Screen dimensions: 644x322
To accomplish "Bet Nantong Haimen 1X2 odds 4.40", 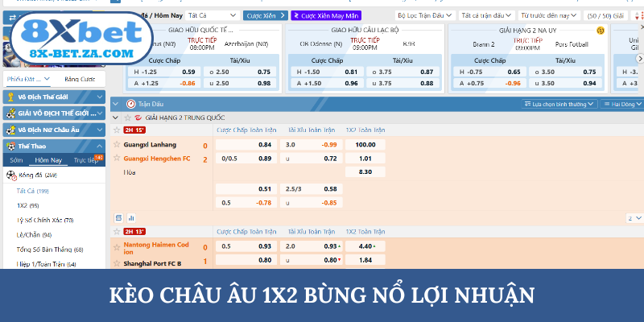I will 365,246.
